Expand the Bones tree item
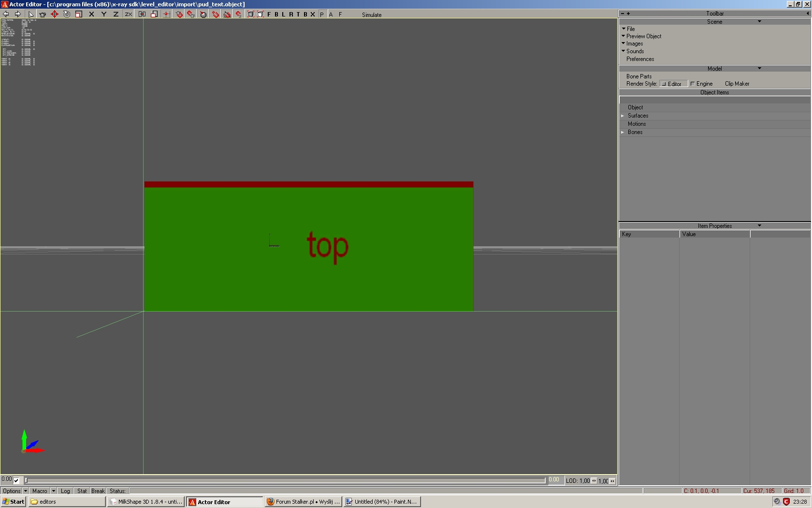Screen dimensions: 812x508 pyautogui.click(x=623, y=132)
